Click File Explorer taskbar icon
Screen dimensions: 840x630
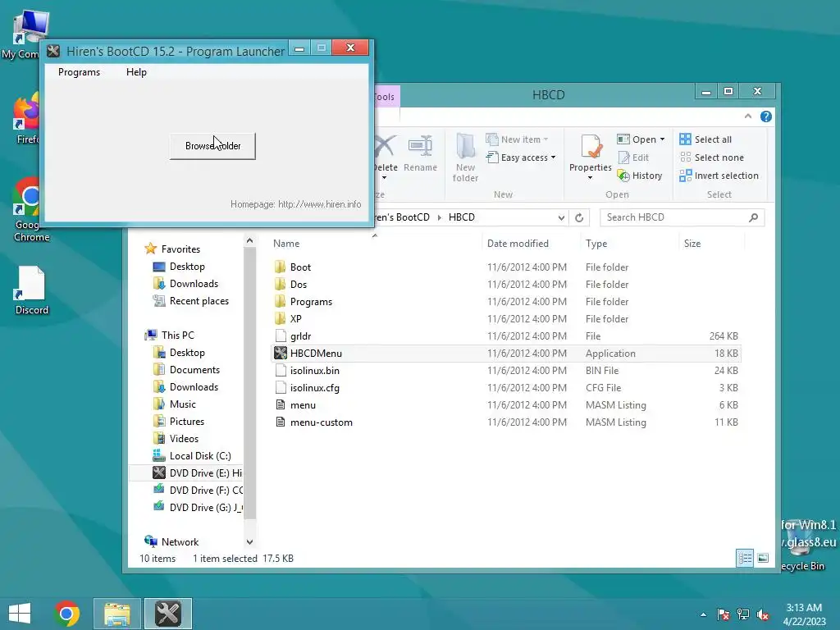[x=117, y=614]
